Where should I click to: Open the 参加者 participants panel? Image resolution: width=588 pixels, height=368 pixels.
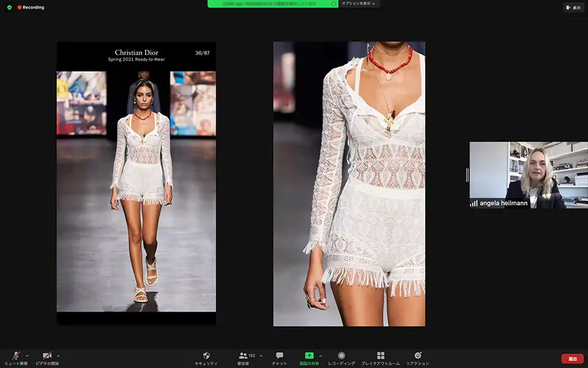coord(243,358)
